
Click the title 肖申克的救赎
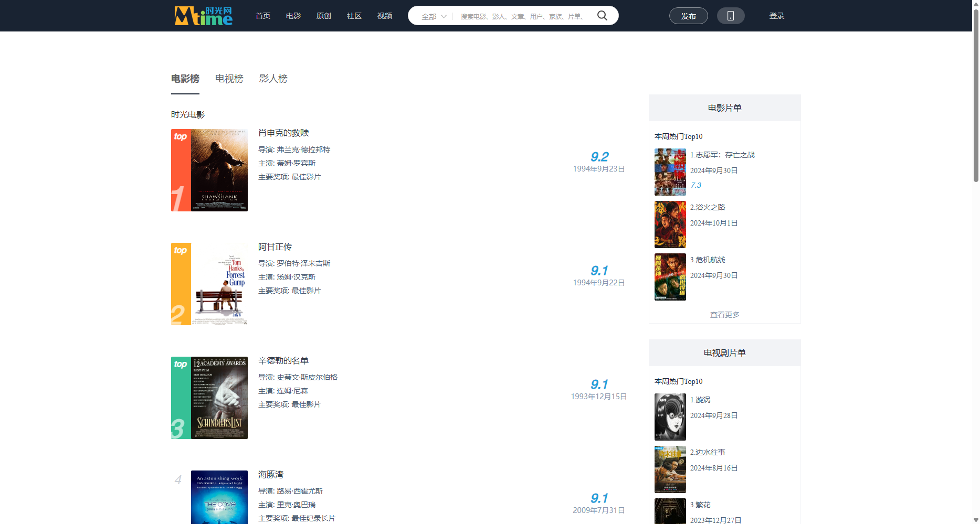(283, 133)
